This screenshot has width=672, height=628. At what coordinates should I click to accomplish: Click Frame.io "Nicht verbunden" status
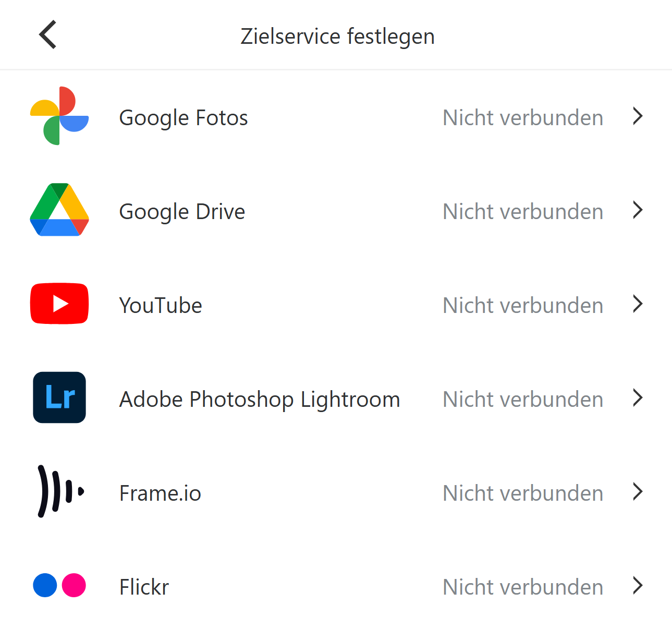click(523, 493)
